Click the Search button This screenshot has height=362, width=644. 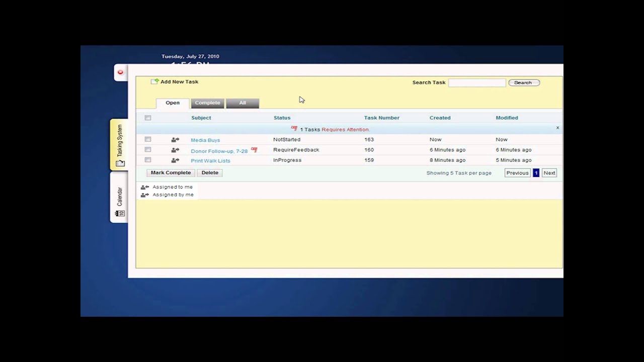coord(523,82)
